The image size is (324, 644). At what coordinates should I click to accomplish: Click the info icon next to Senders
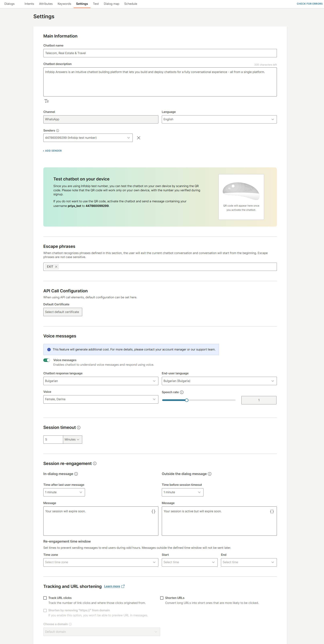(58, 130)
